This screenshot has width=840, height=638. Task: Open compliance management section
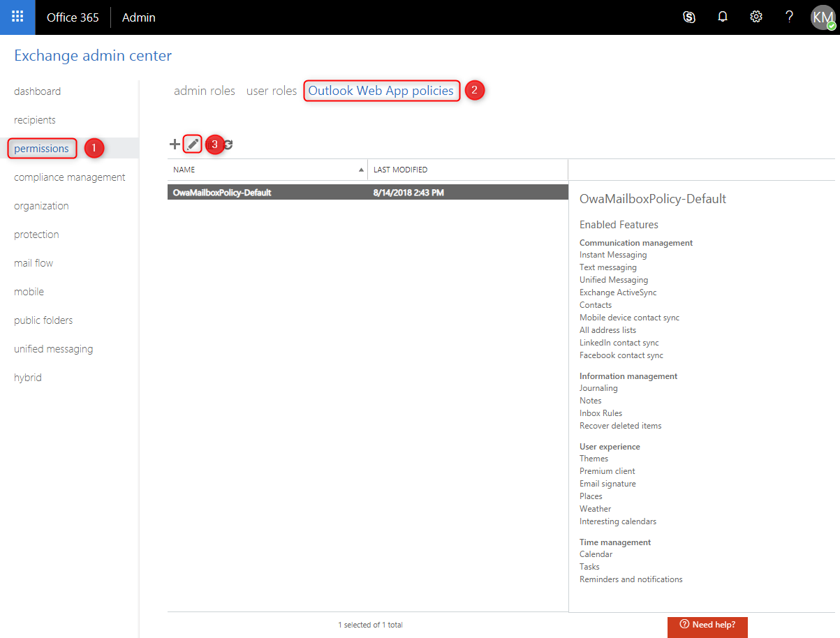click(x=70, y=177)
